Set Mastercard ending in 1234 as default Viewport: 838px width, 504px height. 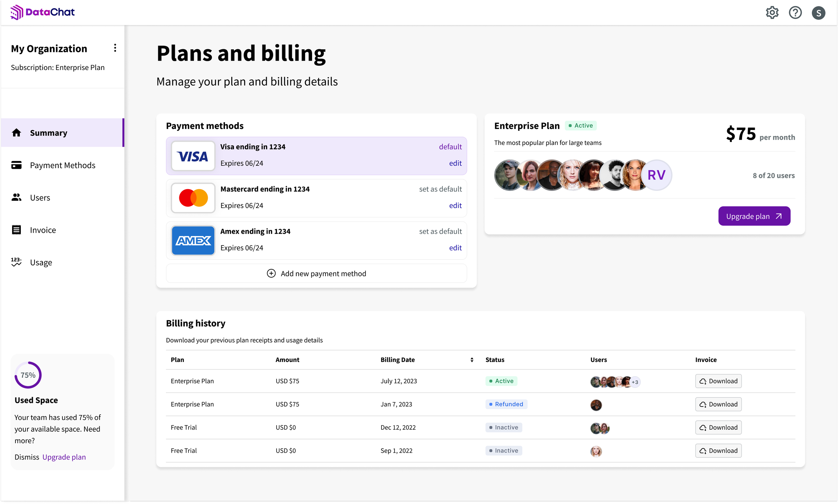[440, 189]
